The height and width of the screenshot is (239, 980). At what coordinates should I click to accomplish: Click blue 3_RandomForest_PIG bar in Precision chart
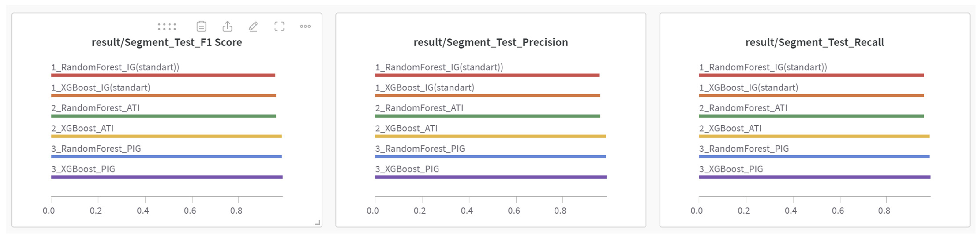(x=490, y=157)
